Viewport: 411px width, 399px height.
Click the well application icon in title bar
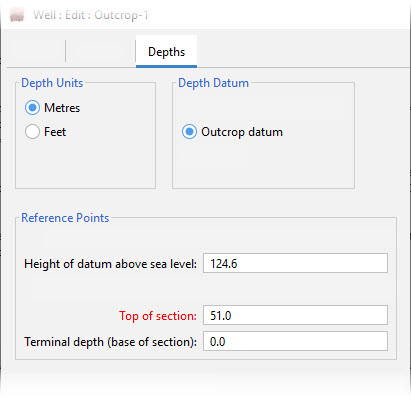coord(17,15)
